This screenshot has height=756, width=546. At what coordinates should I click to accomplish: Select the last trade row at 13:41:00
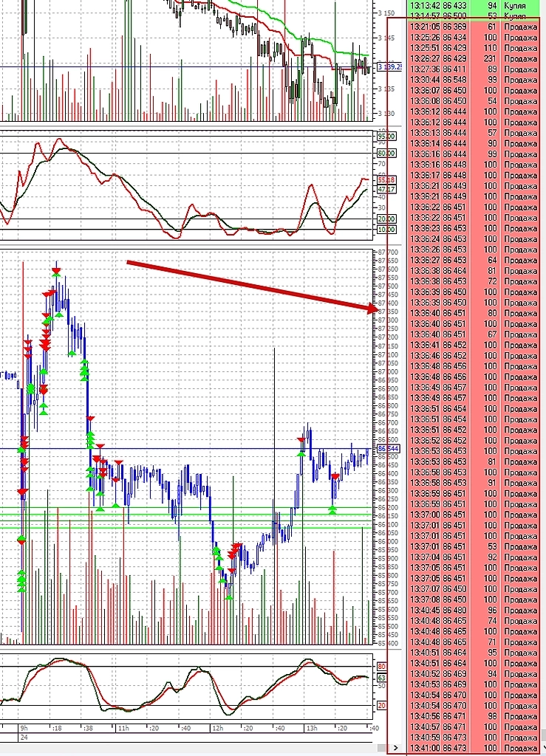coord(473,748)
